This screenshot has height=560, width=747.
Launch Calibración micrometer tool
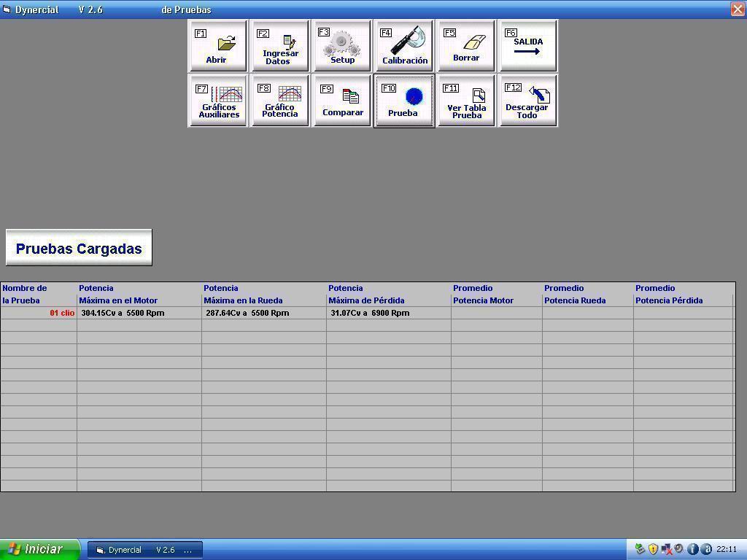coord(404,46)
